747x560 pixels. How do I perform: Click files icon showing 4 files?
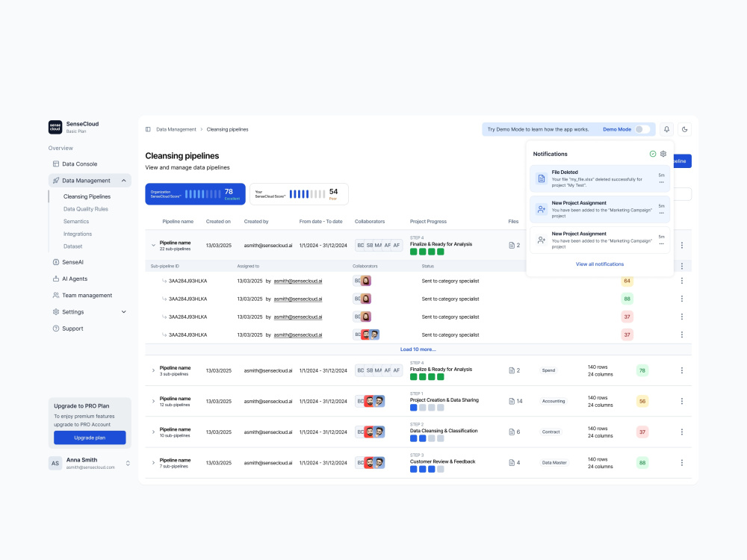512,463
